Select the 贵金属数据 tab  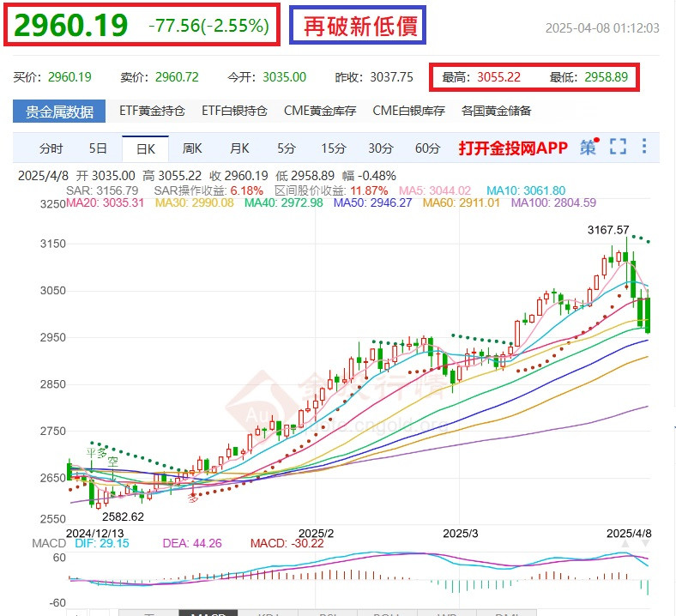pyautogui.click(x=59, y=112)
